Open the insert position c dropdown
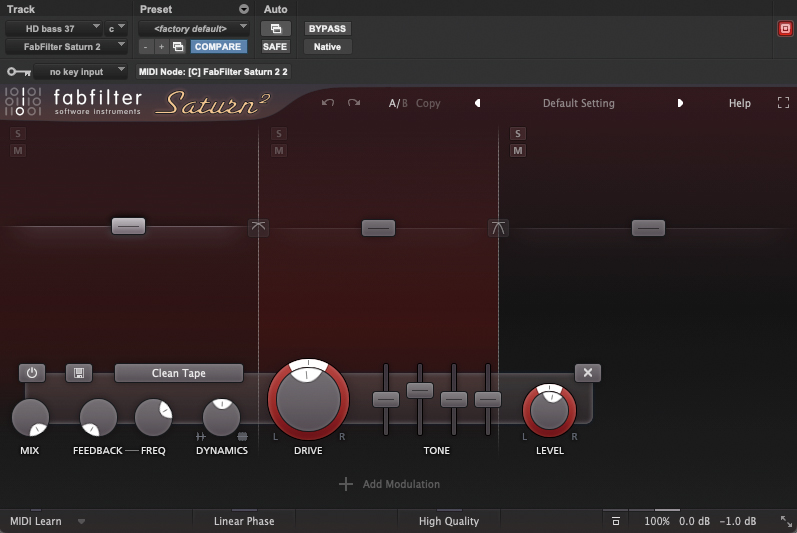The width and height of the screenshot is (797, 533). 116,28
